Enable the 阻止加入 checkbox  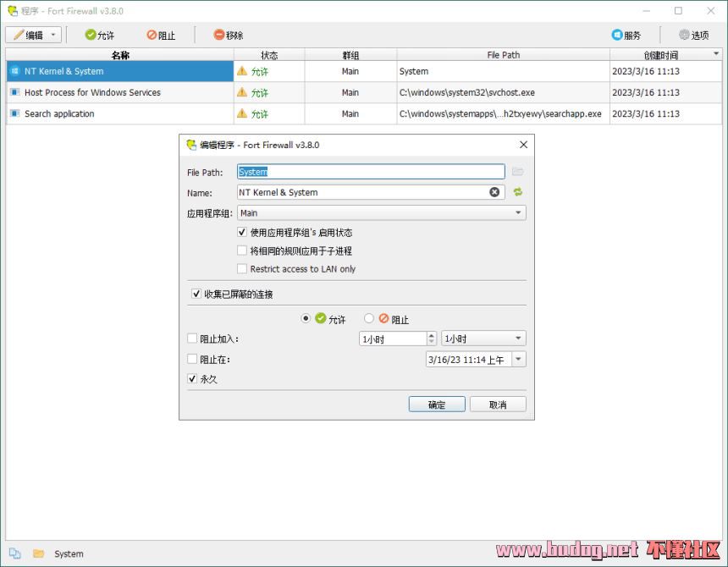click(192, 339)
